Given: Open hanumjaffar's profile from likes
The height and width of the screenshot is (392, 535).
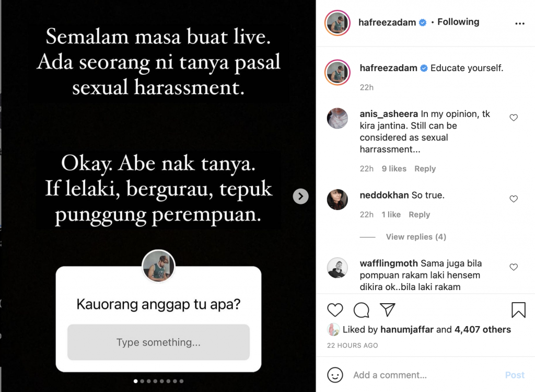Looking at the screenshot, I should (406, 329).
